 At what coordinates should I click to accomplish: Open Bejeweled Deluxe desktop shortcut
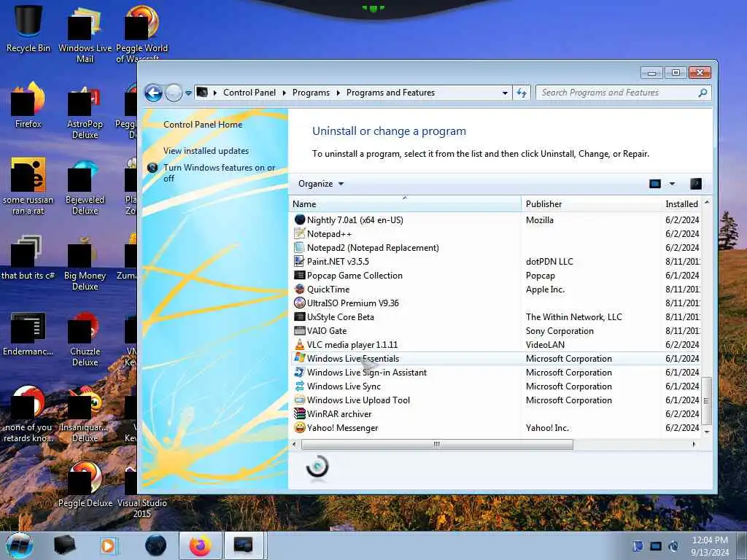[85, 187]
